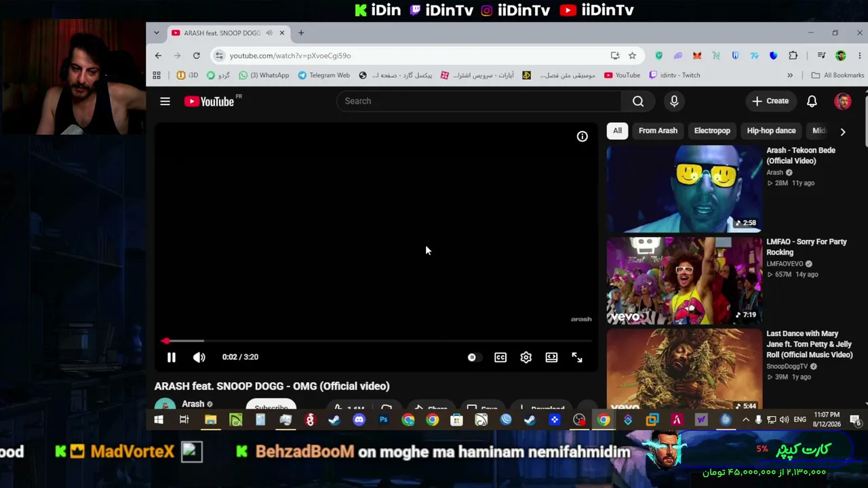
Task: Select the All filter chip
Action: coord(617,131)
